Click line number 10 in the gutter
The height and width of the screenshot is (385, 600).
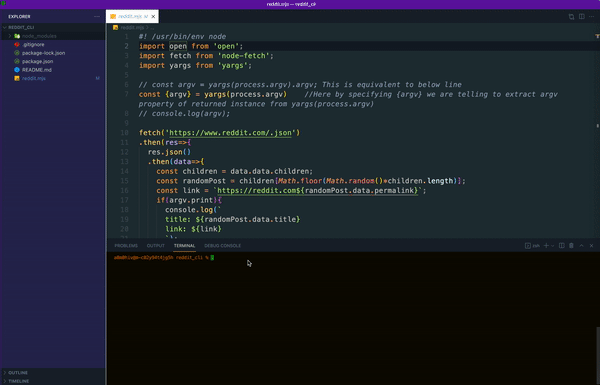[124, 133]
